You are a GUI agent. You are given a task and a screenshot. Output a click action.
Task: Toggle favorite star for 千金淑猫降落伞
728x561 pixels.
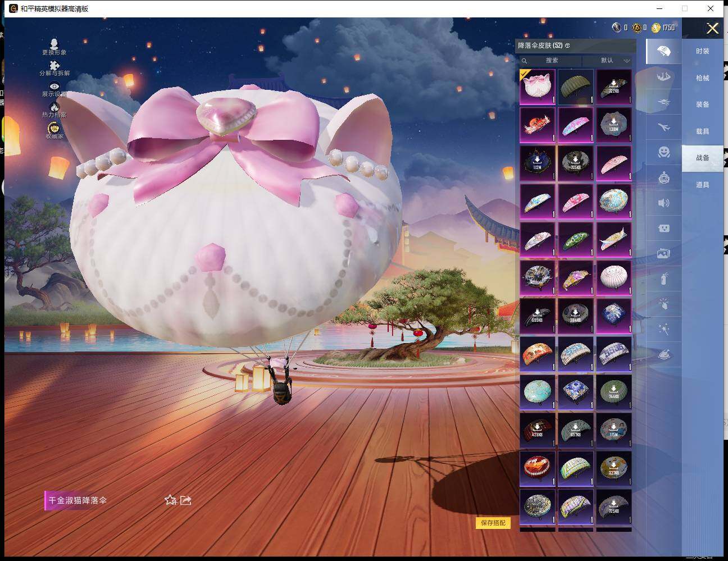(x=170, y=500)
